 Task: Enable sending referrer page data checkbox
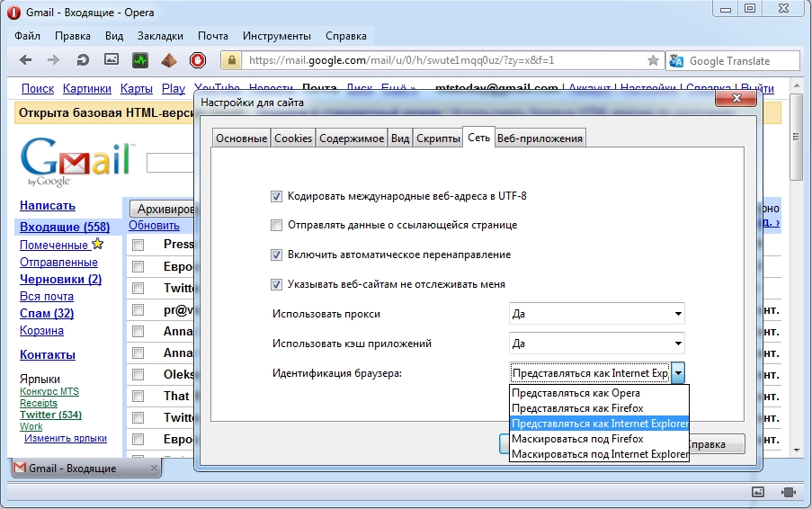click(x=276, y=225)
